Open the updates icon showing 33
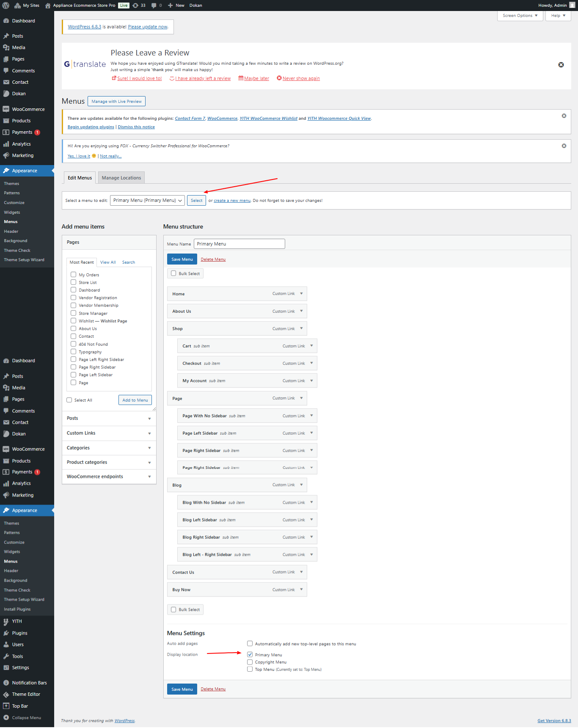 point(135,6)
